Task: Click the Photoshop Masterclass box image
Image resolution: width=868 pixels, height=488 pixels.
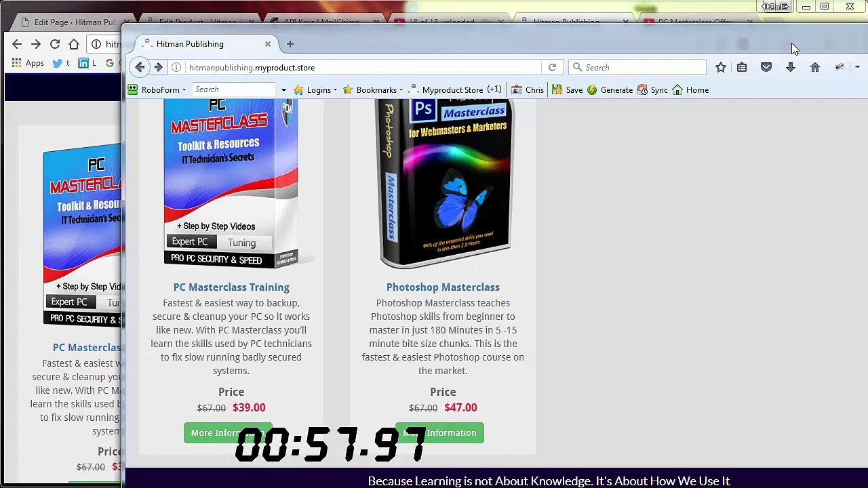Action: coord(443,184)
